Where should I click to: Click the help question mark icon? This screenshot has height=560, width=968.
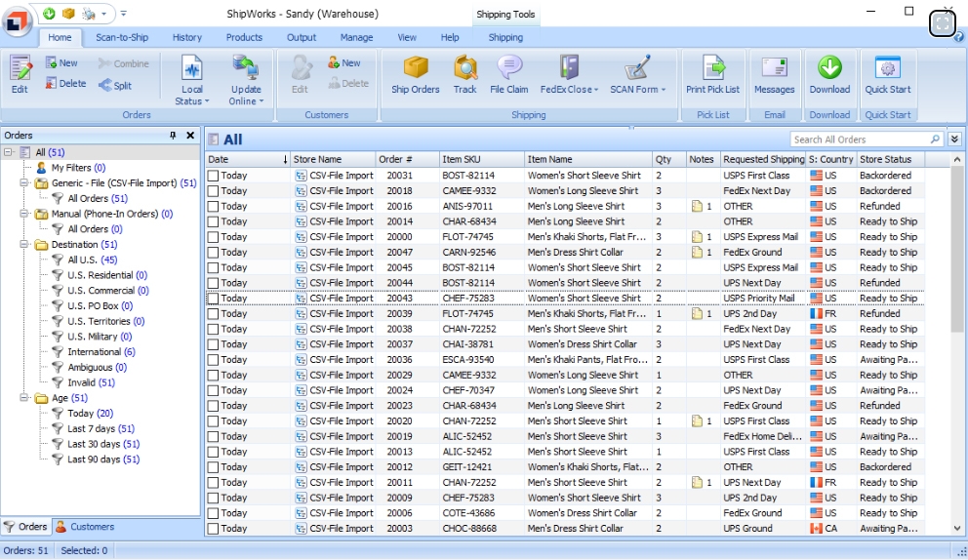pyautogui.click(x=959, y=38)
